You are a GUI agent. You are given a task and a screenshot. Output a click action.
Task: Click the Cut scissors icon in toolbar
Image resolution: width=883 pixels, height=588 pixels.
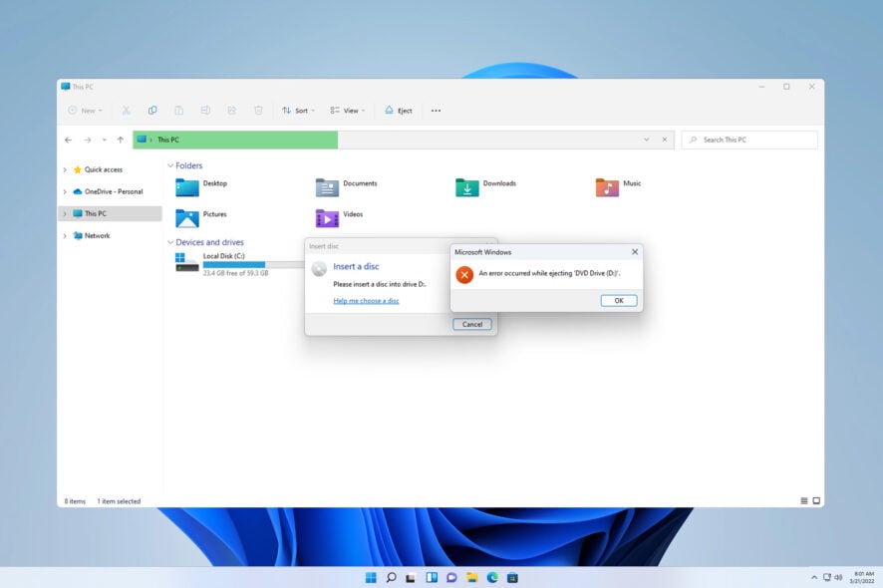[127, 111]
